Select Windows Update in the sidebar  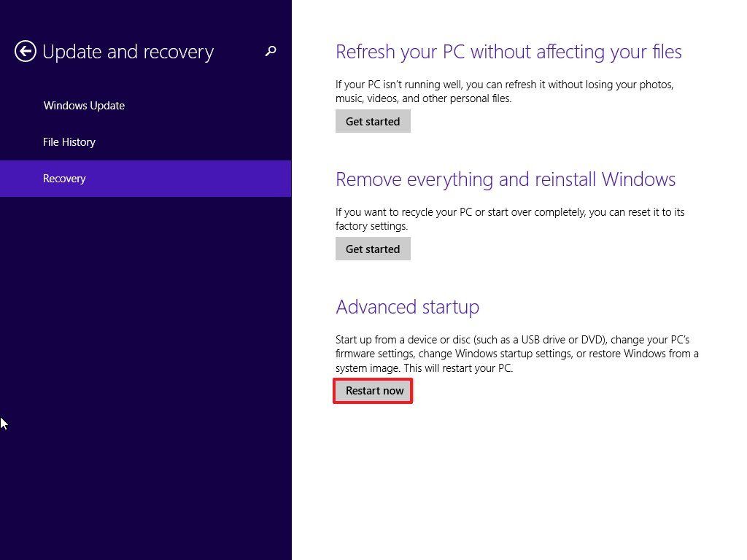click(x=84, y=106)
